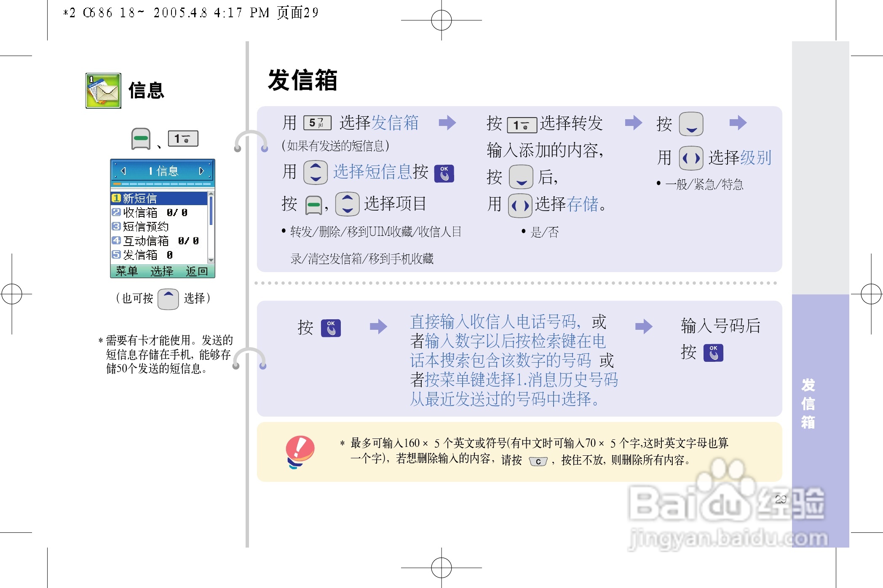Click the 信息 envelope message icon
883x588 pixels.
(x=102, y=91)
